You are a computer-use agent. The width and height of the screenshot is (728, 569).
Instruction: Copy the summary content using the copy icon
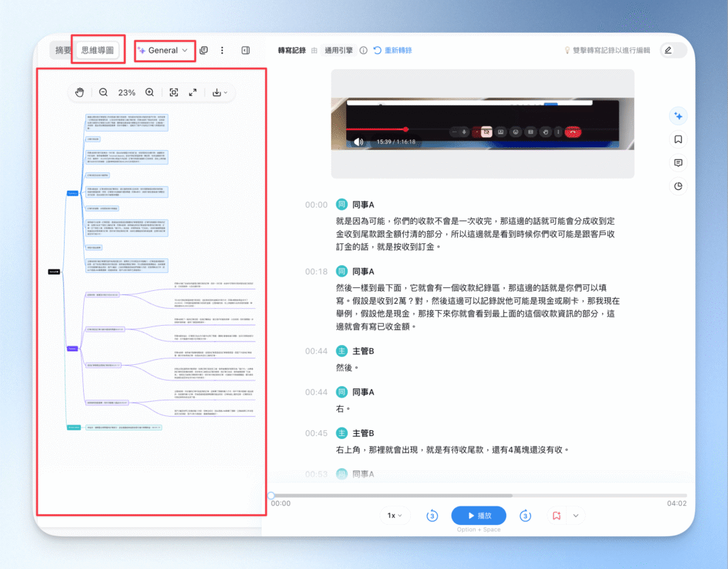click(203, 50)
